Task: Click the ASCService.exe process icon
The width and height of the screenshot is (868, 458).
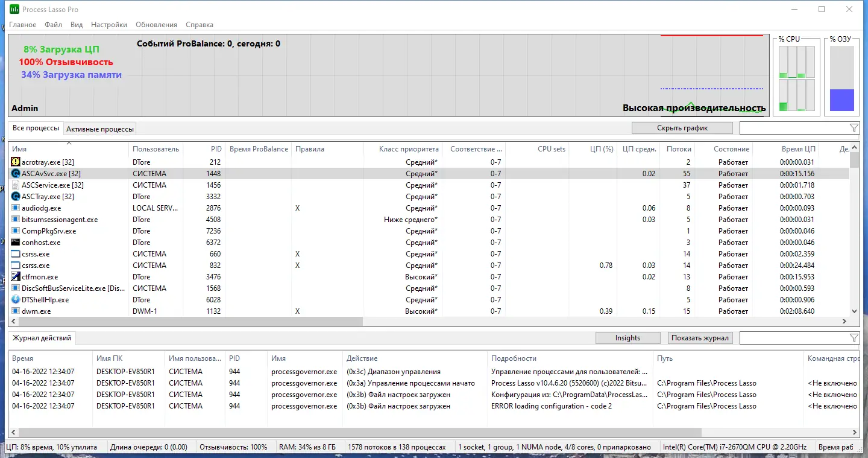Action: [x=16, y=185]
